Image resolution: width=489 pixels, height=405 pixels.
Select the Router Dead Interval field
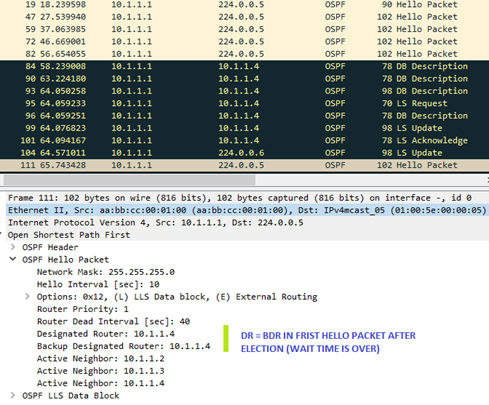tap(113, 321)
